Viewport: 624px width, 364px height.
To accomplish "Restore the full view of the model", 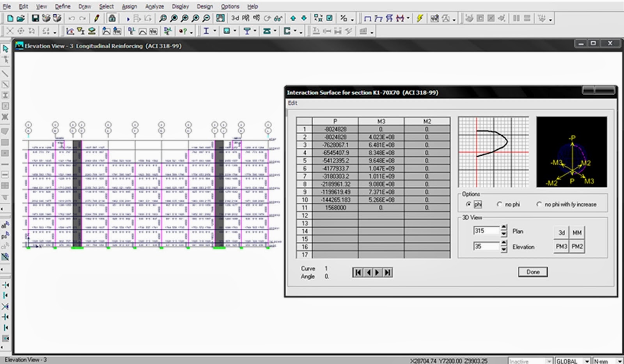I will pos(174,18).
